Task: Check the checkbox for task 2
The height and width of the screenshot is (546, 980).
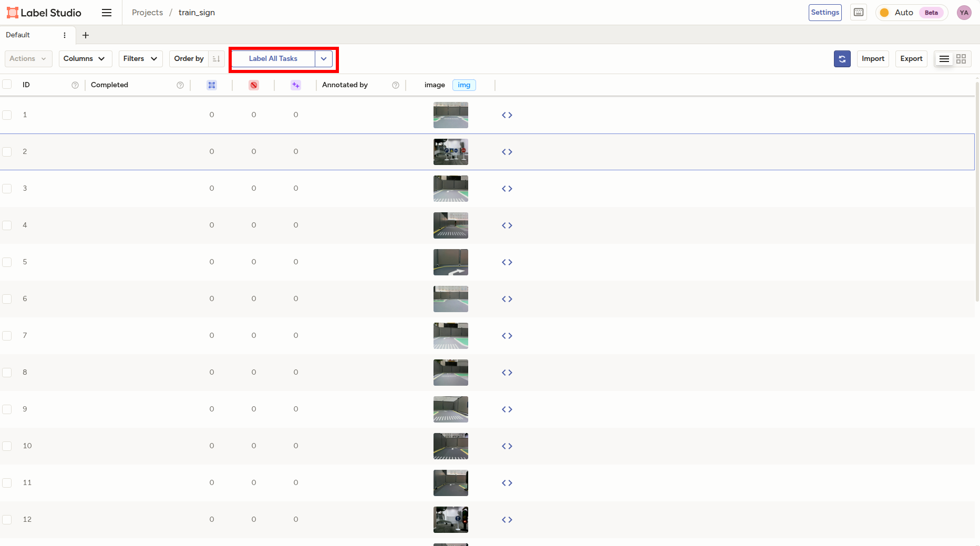Action: click(x=7, y=152)
